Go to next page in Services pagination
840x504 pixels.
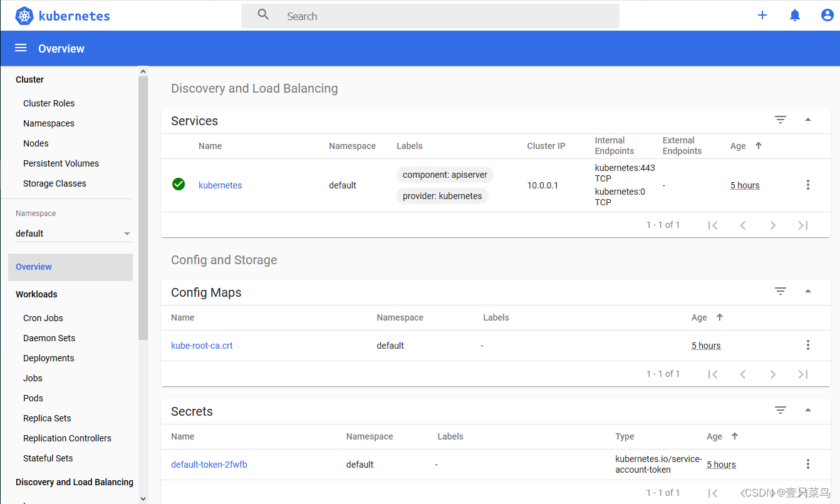(x=773, y=225)
